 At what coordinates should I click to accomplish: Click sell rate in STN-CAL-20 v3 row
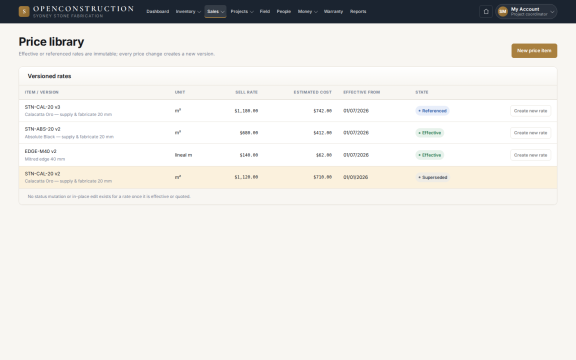246,111
